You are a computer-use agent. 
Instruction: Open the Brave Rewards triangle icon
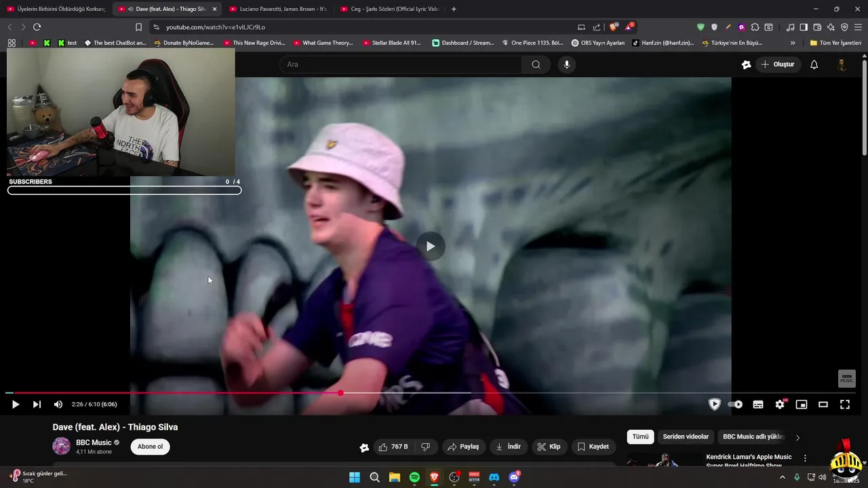coord(629,27)
